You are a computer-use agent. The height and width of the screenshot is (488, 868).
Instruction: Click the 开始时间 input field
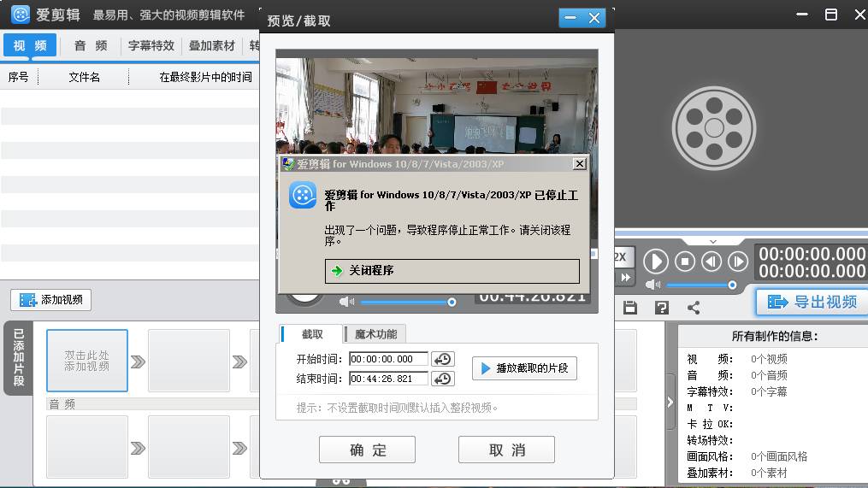click(388, 359)
